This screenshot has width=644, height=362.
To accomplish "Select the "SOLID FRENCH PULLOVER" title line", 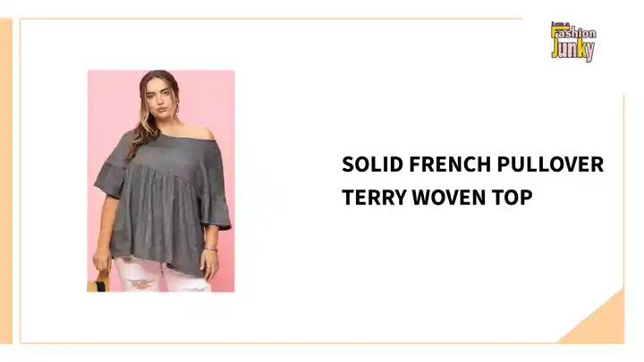I will [x=473, y=164].
